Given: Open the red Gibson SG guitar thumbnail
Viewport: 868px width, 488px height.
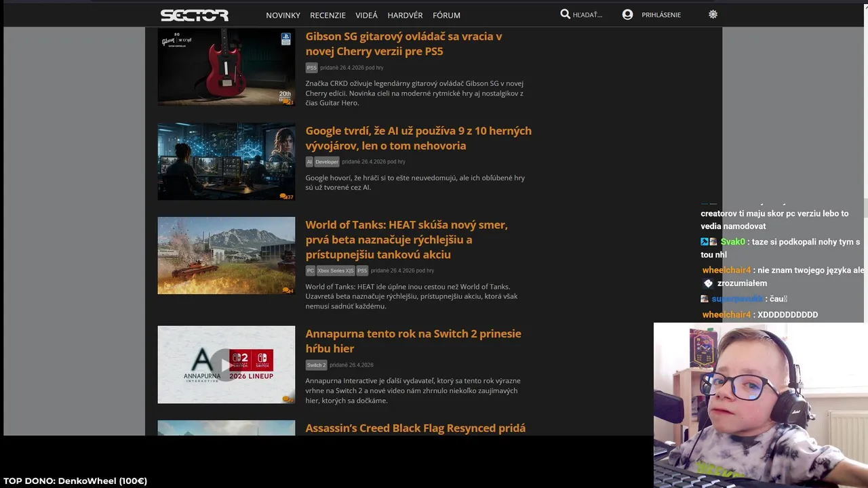Looking at the screenshot, I should click(226, 66).
